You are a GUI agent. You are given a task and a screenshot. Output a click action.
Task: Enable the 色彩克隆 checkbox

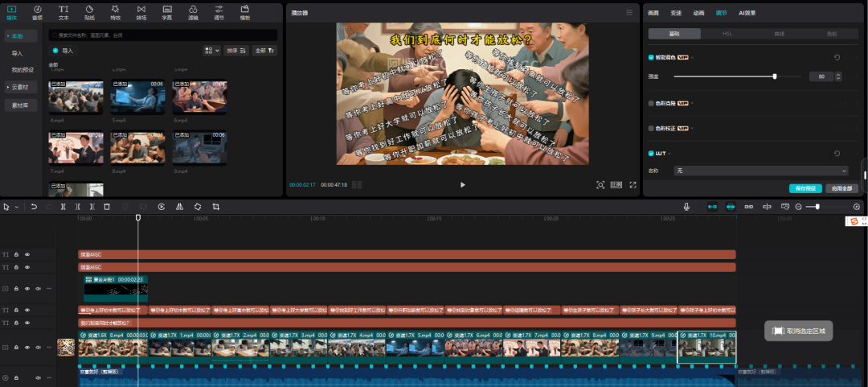(x=651, y=103)
